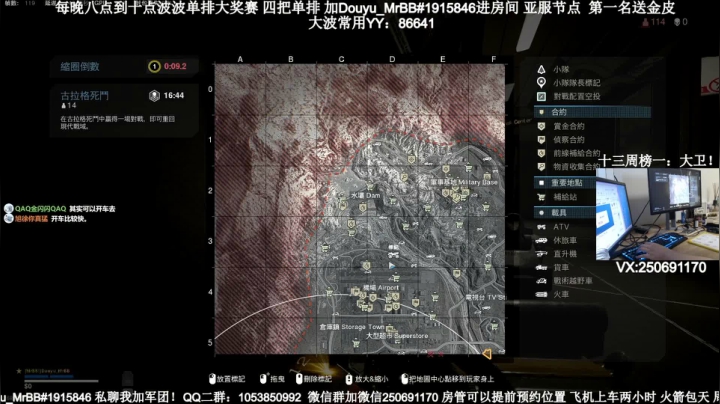Click the yellow arrow marker at the map's corner

pyautogui.click(x=487, y=354)
